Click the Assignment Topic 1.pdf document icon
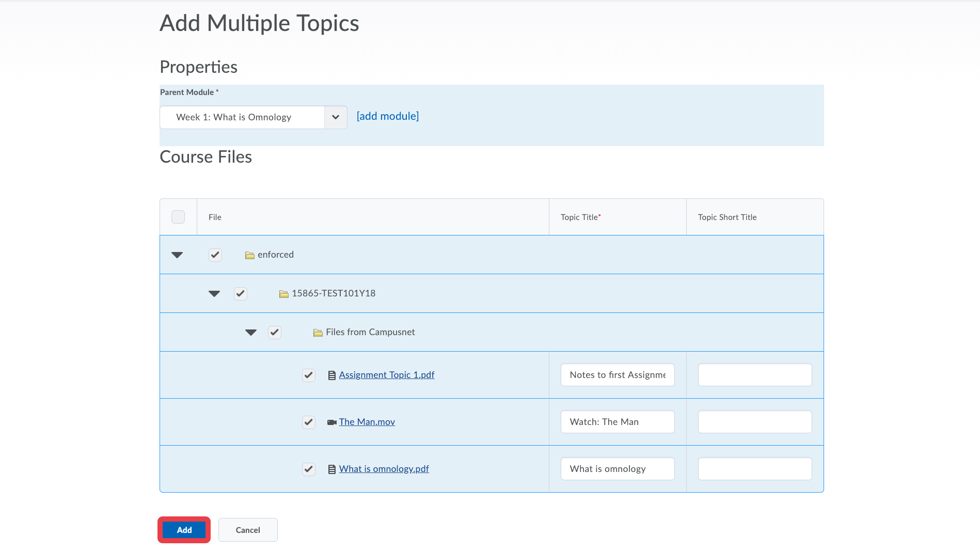This screenshot has height=551, width=980. pos(332,375)
